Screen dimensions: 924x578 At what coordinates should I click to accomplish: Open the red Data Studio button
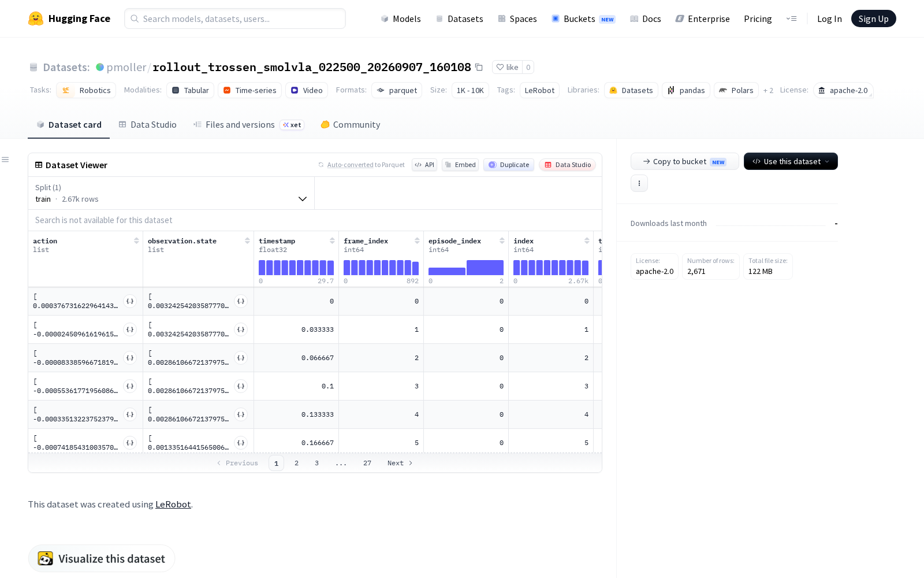(567, 165)
